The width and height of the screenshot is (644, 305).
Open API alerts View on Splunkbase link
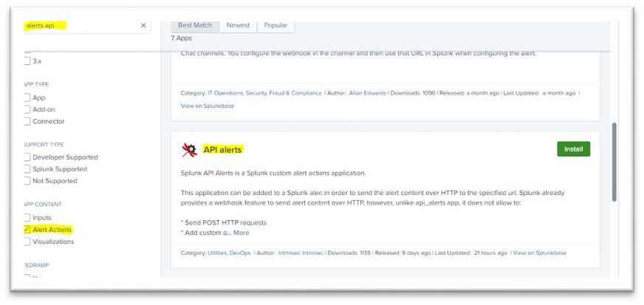click(540, 253)
